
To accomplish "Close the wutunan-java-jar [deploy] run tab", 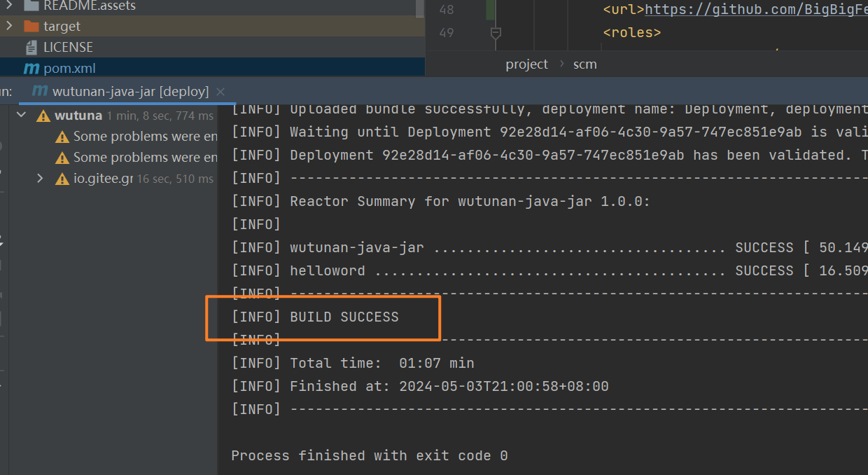I will [220, 92].
